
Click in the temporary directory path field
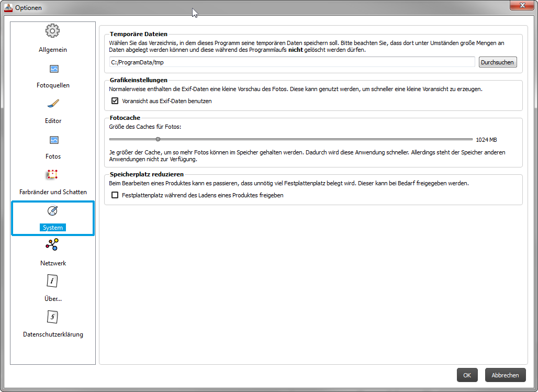(x=292, y=62)
